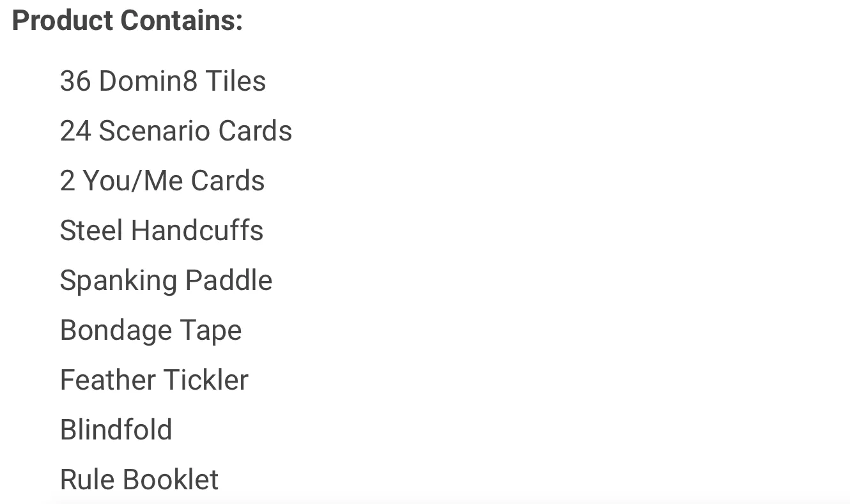Select the "Rule Booklet" list entry
Screen dimensions: 850x504
(x=139, y=480)
